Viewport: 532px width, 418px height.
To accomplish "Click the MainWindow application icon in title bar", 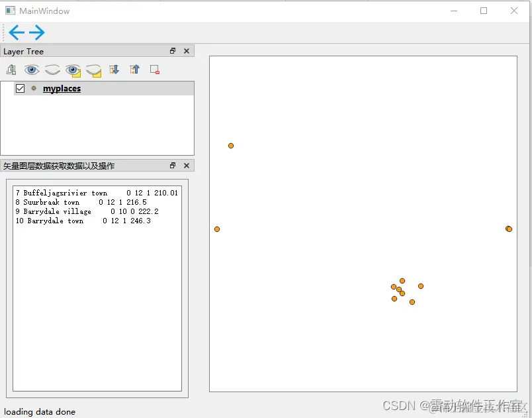I will pos(10,11).
